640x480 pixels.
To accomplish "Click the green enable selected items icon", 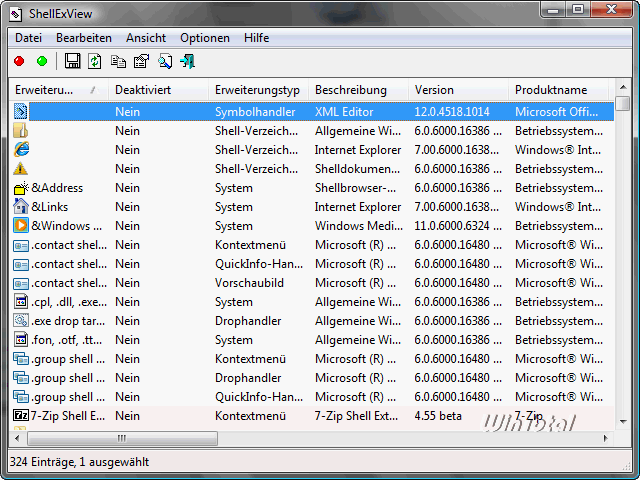I will tap(42, 61).
